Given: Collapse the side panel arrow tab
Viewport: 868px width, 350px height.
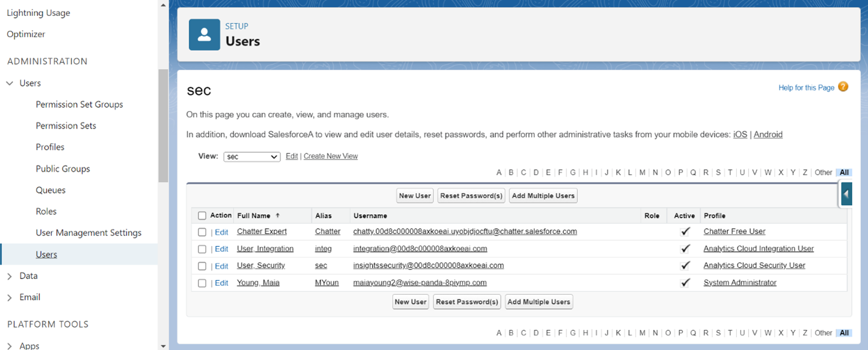Looking at the screenshot, I should coord(847,194).
